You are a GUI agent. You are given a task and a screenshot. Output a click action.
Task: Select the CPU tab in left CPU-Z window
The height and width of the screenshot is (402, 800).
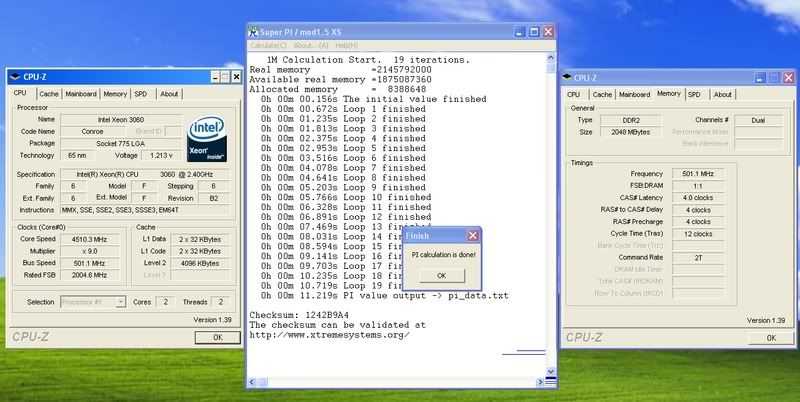click(20, 93)
